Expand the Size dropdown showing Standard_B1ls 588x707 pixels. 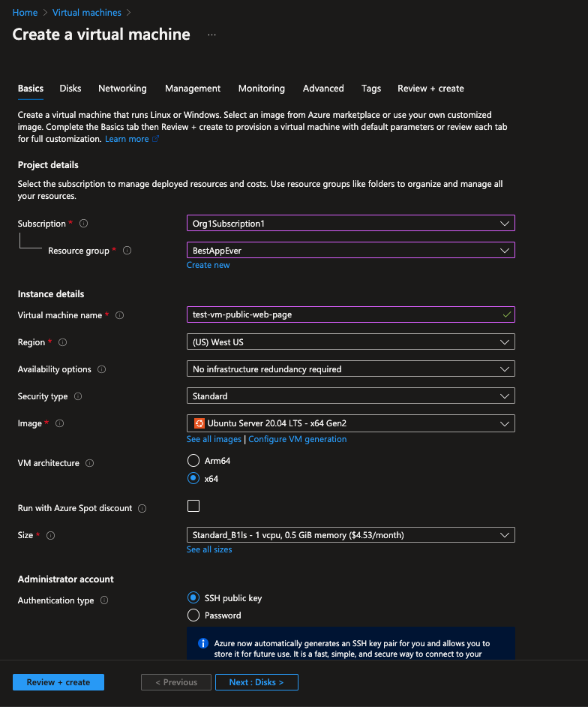click(350, 535)
